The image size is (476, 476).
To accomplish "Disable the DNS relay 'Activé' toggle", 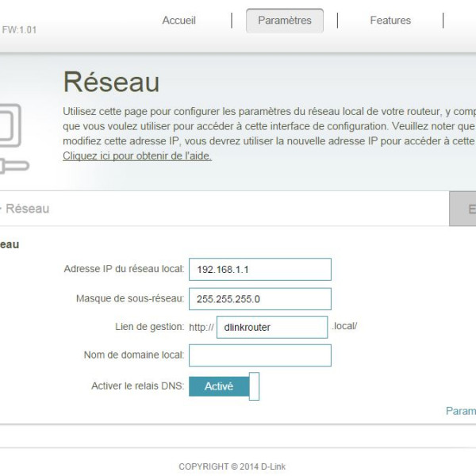I will pos(219,386).
